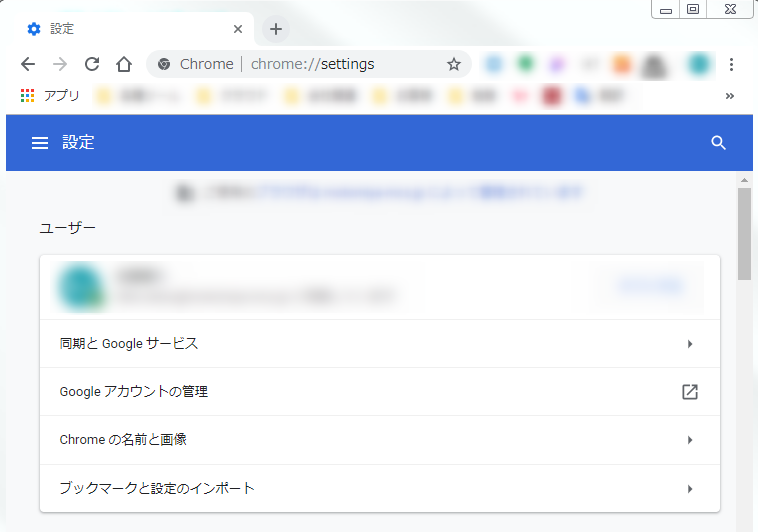The image size is (758, 532).
Task: Close the 設定 tab
Action: click(x=238, y=29)
